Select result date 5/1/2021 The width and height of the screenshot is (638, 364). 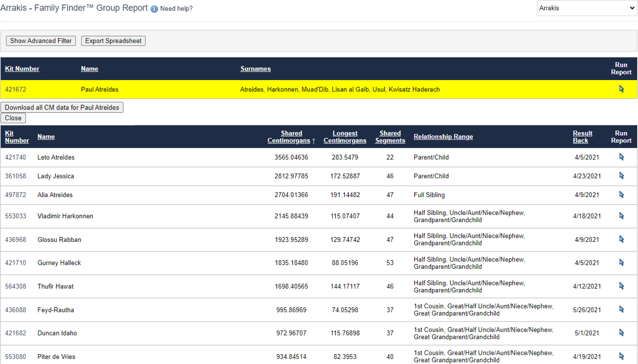(587, 333)
